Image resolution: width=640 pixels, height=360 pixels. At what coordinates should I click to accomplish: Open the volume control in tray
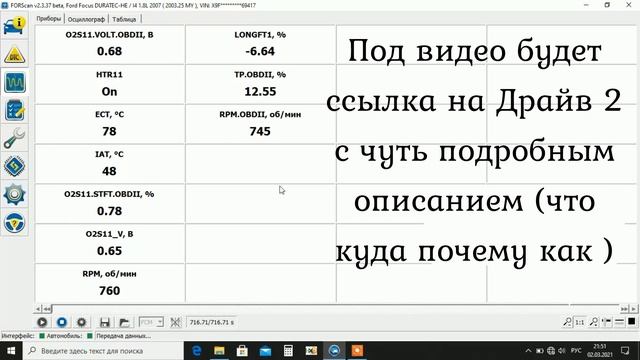[562, 351]
